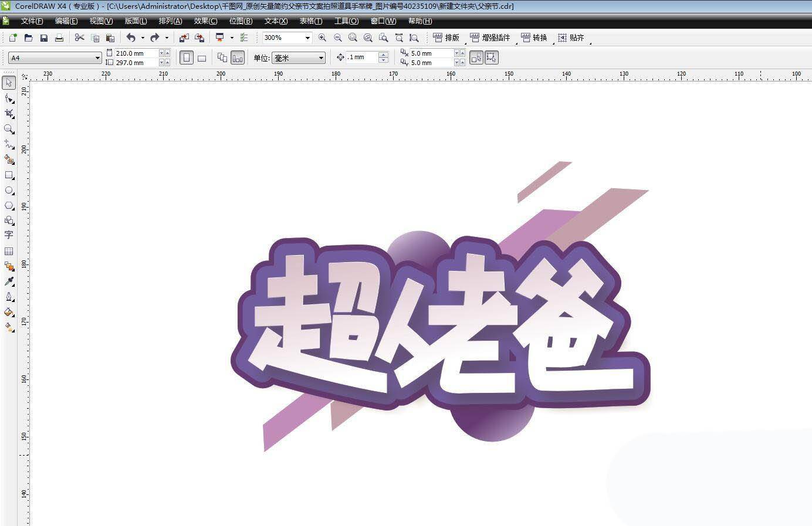Click the Import icon in toolbar
Screen dimensions: 812x526
pos(184,38)
